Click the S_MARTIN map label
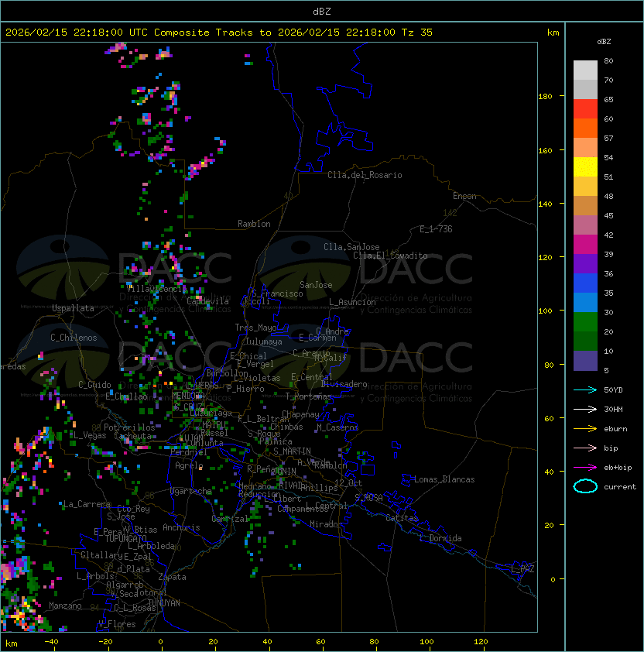This screenshot has width=644, height=652. (x=292, y=451)
